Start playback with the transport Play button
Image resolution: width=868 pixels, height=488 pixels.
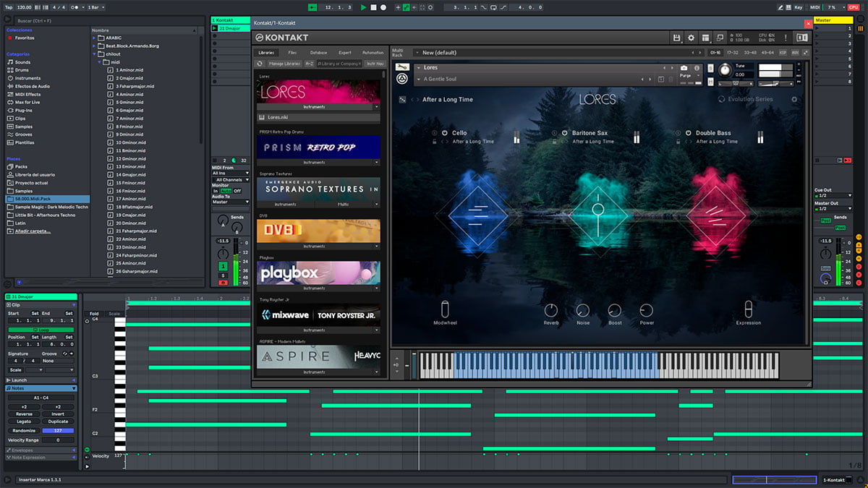(364, 7)
